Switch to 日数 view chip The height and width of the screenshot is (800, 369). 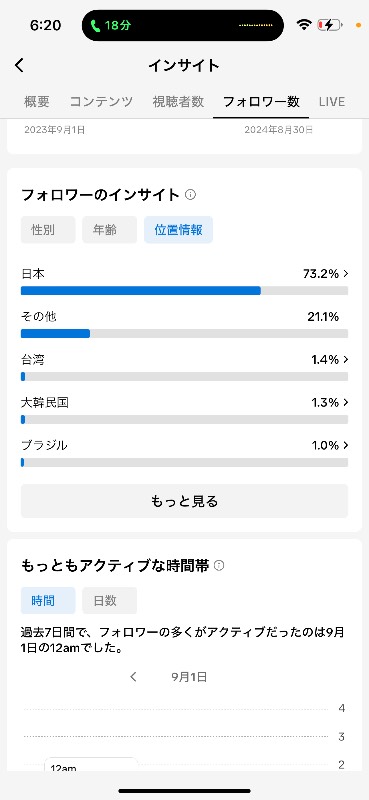click(x=109, y=601)
